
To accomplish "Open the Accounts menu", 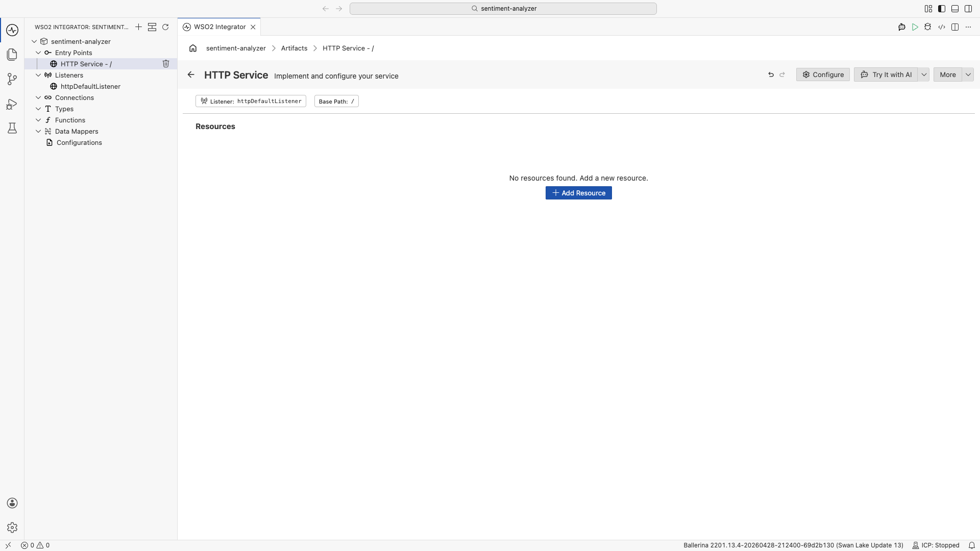I will [x=12, y=503].
